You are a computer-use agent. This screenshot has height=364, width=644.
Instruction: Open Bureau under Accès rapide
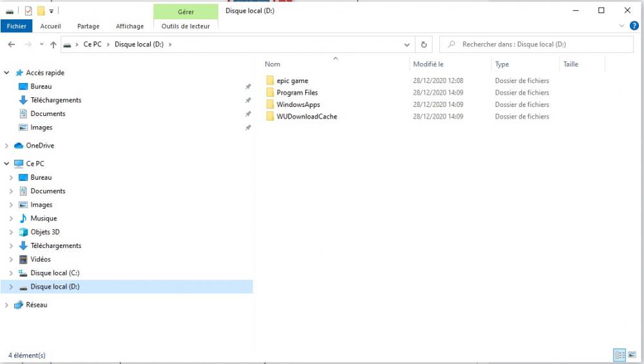41,86
